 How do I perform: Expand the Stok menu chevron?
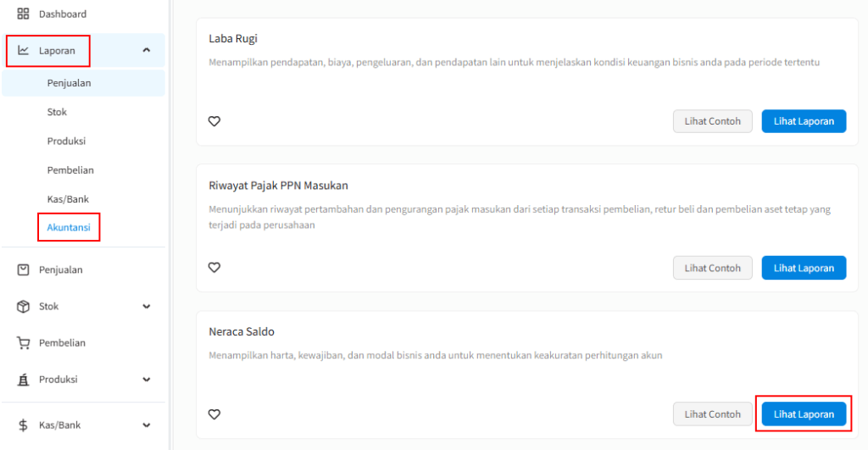pos(147,307)
